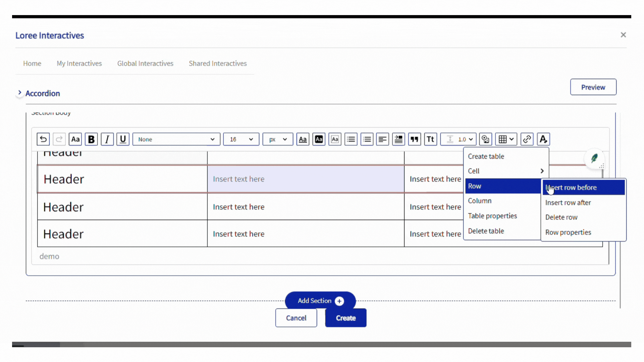Open the Aa font style tool
644x362 pixels.
(x=75, y=139)
